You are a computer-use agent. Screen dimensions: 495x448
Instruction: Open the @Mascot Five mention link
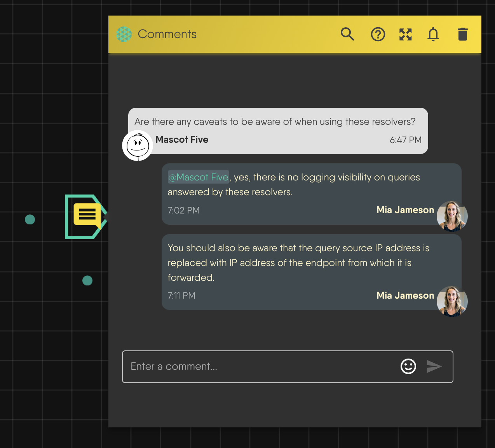pos(198,177)
